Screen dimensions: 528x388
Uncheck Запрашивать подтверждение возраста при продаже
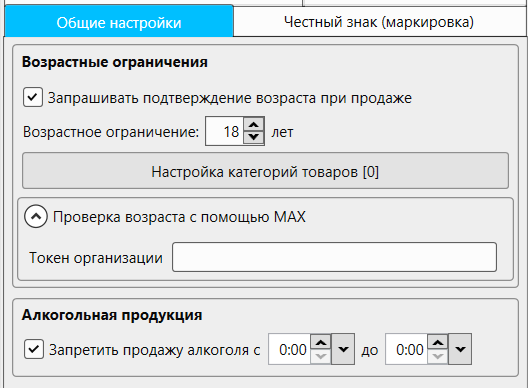coord(33,97)
